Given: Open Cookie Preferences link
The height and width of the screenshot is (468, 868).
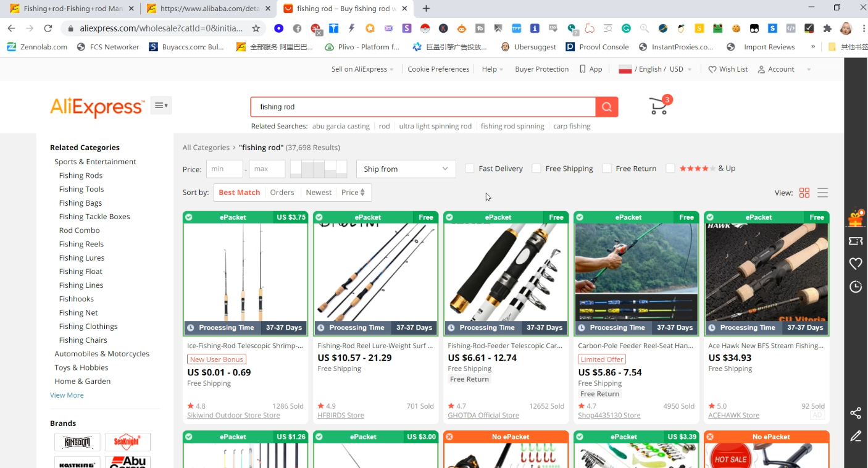Looking at the screenshot, I should click(438, 69).
